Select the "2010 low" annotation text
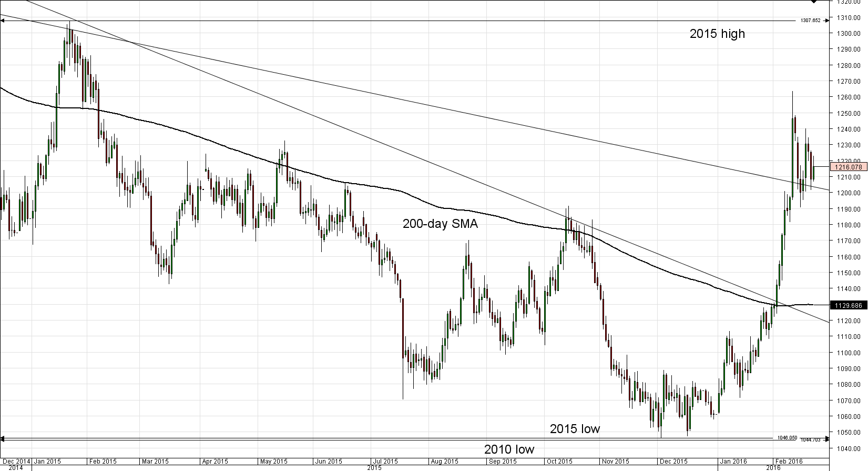The height and width of the screenshot is (471, 868). tap(509, 449)
